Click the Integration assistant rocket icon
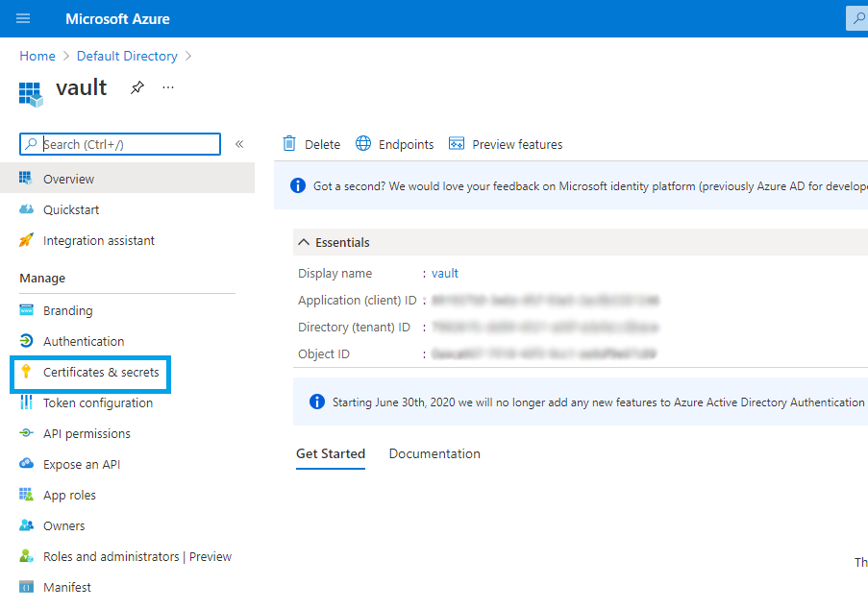The height and width of the screenshot is (609, 868). click(26, 240)
